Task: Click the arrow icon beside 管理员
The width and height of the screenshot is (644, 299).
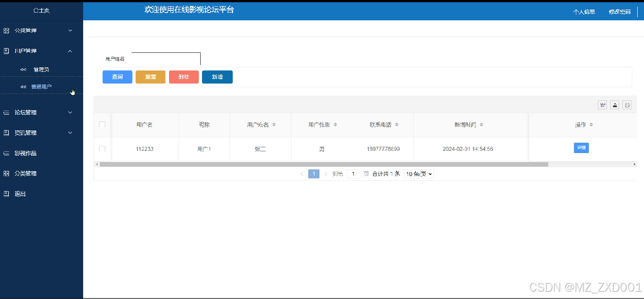Action: click(23, 70)
